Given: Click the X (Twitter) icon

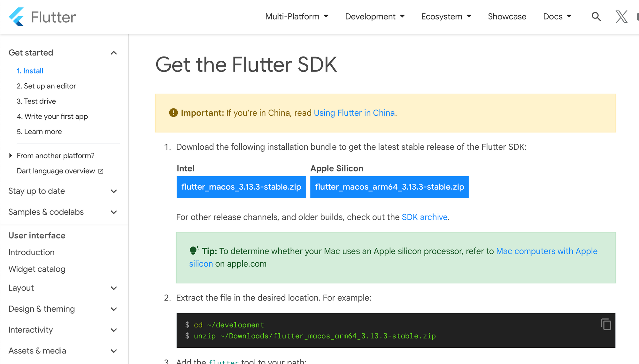Looking at the screenshot, I should [621, 17].
